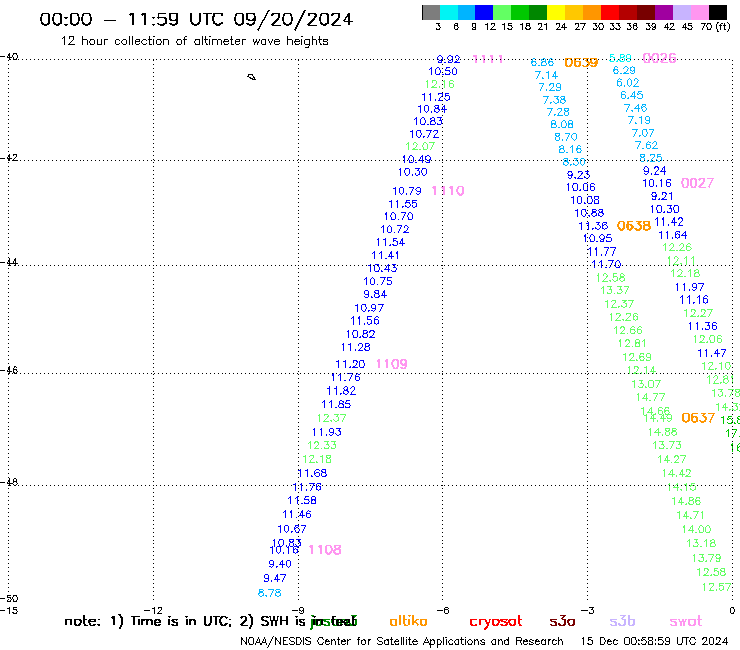This screenshot has height=650, width=740.
Task: Click the longitude axis label -12
Action: tap(153, 610)
